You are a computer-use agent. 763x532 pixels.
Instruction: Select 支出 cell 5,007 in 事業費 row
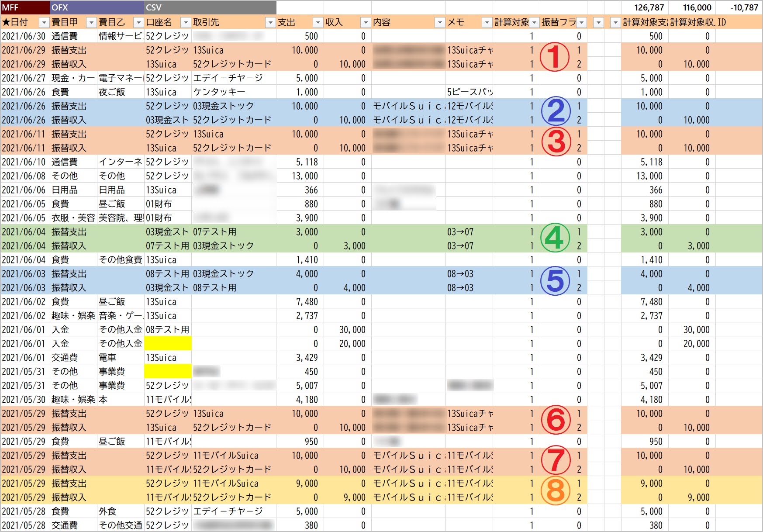tap(300, 386)
